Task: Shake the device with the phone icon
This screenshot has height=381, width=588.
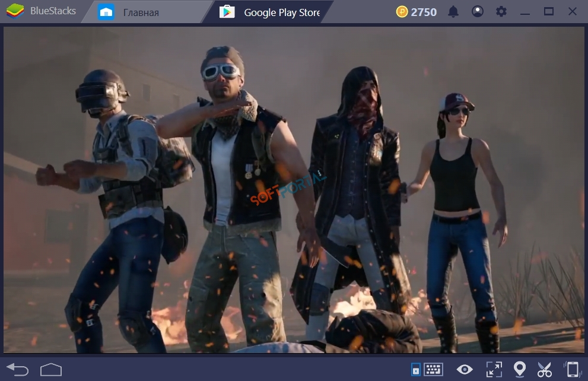Action: (x=572, y=369)
